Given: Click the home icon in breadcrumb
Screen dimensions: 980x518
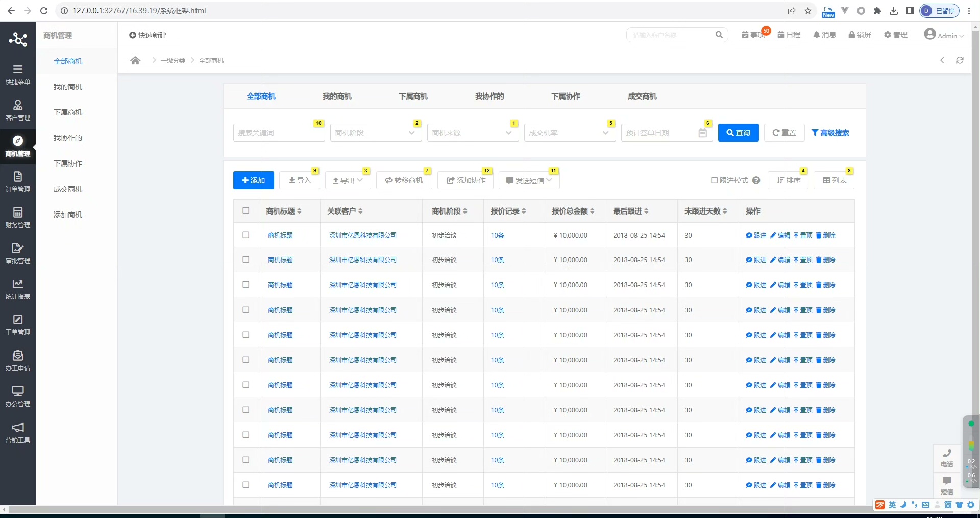Looking at the screenshot, I should tap(135, 61).
